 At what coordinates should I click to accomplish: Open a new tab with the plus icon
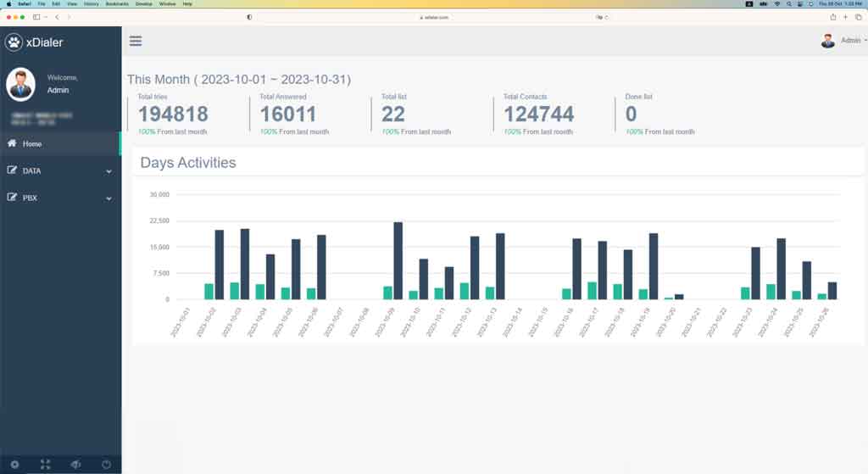[x=845, y=17]
